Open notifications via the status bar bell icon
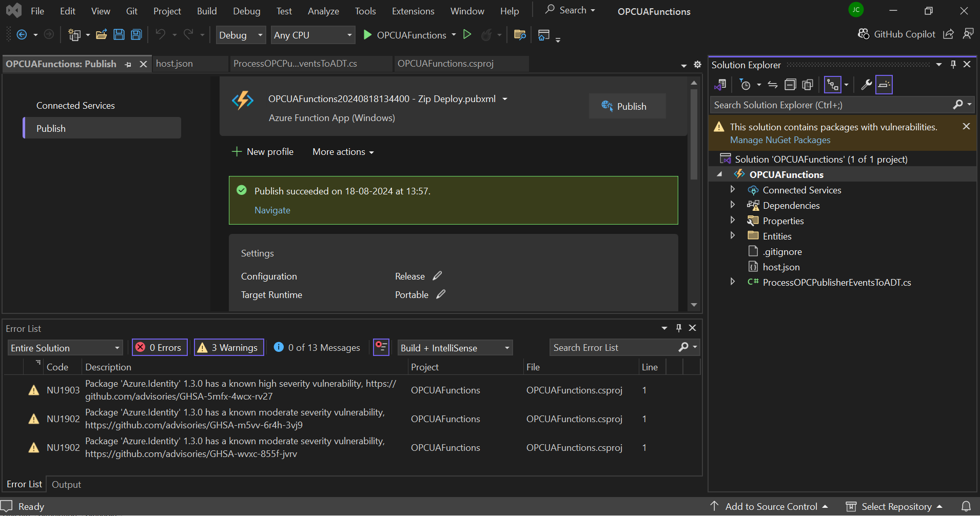Image resolution: width=980 pixels, height=516 pixels. click(x=966, y=506)
